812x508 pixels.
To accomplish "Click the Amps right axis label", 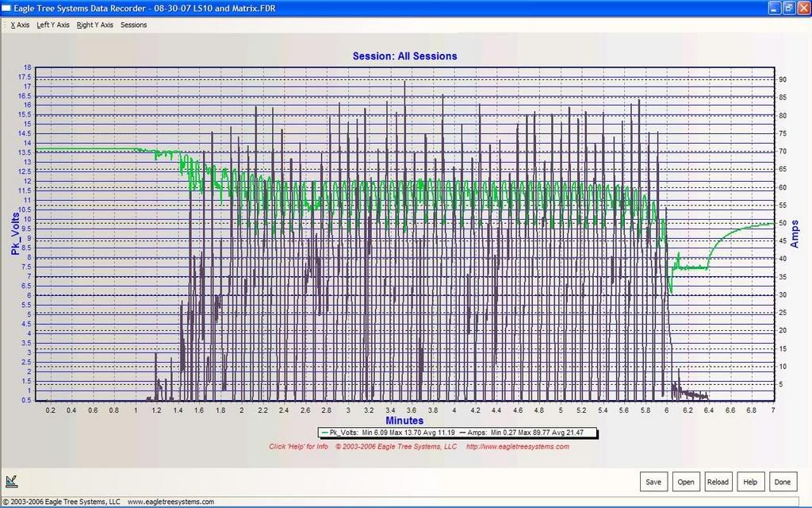I will pos(794,233).
